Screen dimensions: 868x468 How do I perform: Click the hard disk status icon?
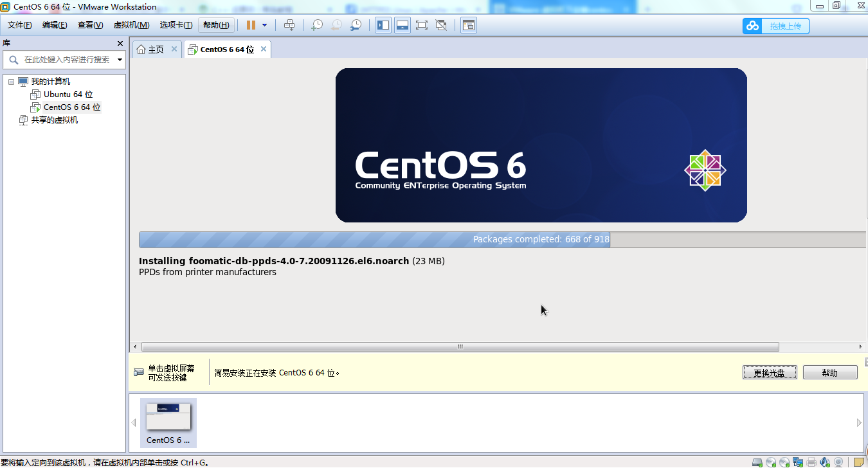[x=757, y=462]
